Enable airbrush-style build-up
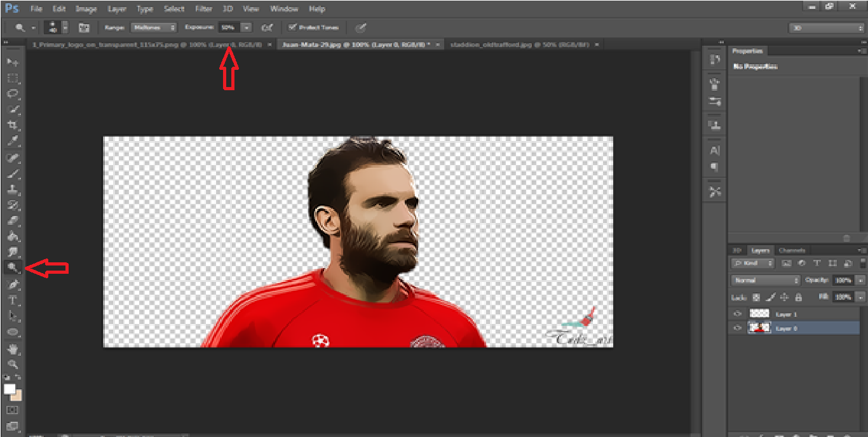Viewport: 868px width, 437px height. point(268,27)
